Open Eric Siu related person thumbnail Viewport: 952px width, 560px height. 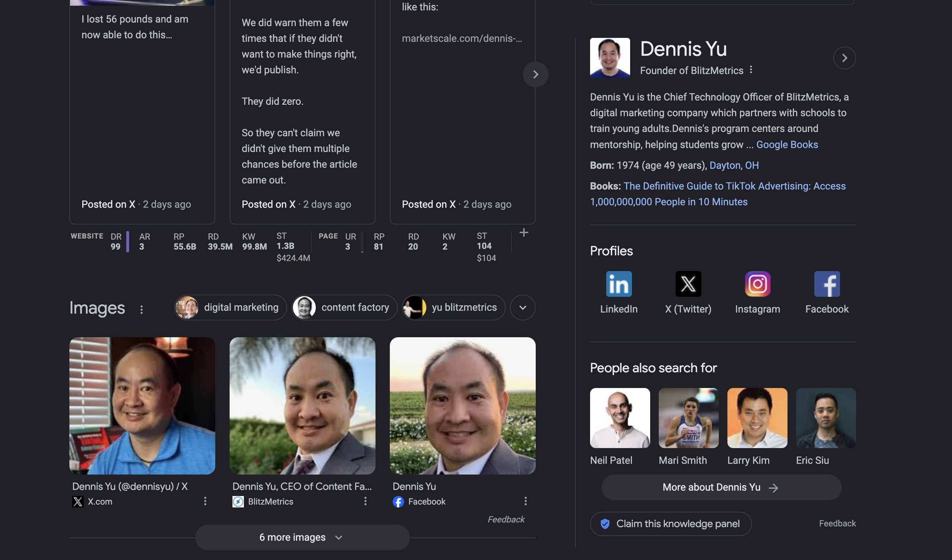click(826, 418)
